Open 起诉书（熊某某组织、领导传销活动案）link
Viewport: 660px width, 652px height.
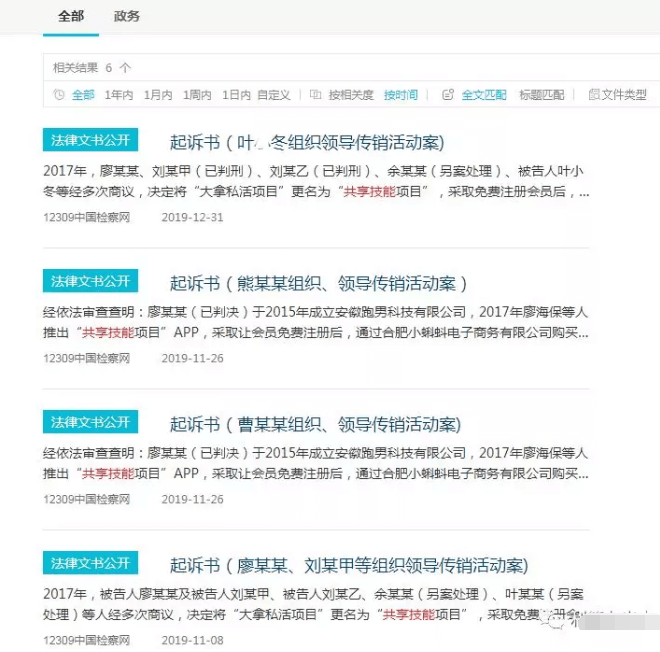coord(318,283)
